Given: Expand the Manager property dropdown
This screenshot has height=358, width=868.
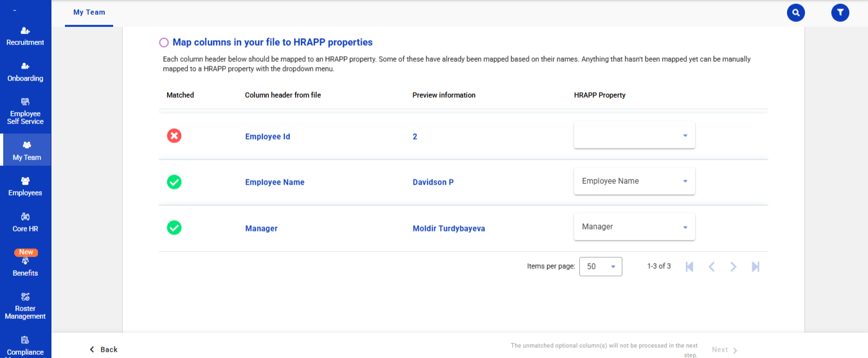Looking at the screenshot, I should coord(634,227).
